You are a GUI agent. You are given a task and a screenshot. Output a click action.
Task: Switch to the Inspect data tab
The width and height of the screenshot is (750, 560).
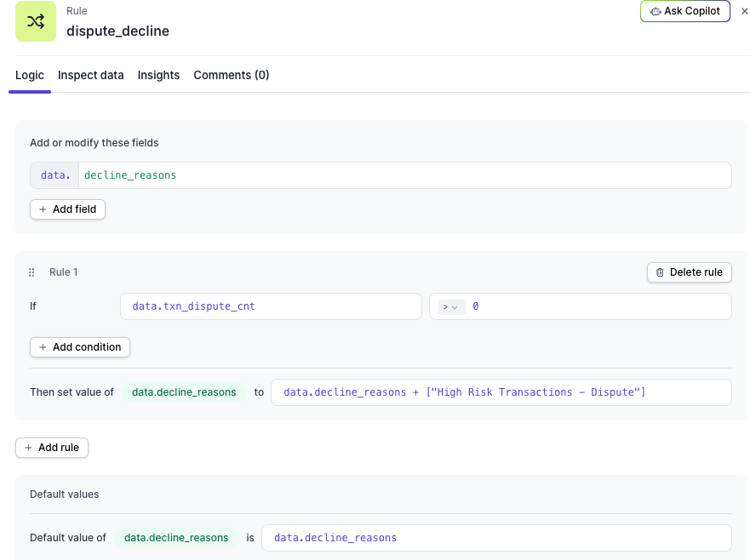91,75
